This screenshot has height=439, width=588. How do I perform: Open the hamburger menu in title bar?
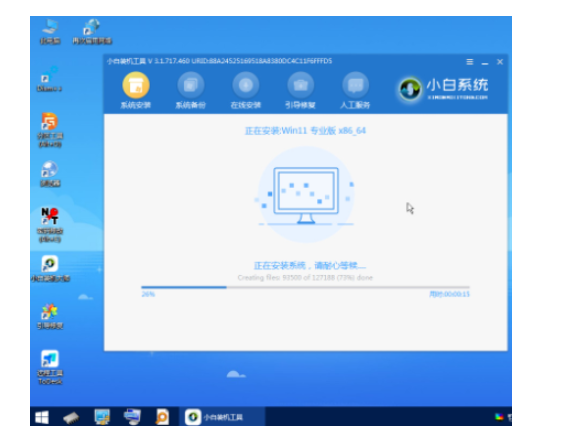[x=470, y=62]
